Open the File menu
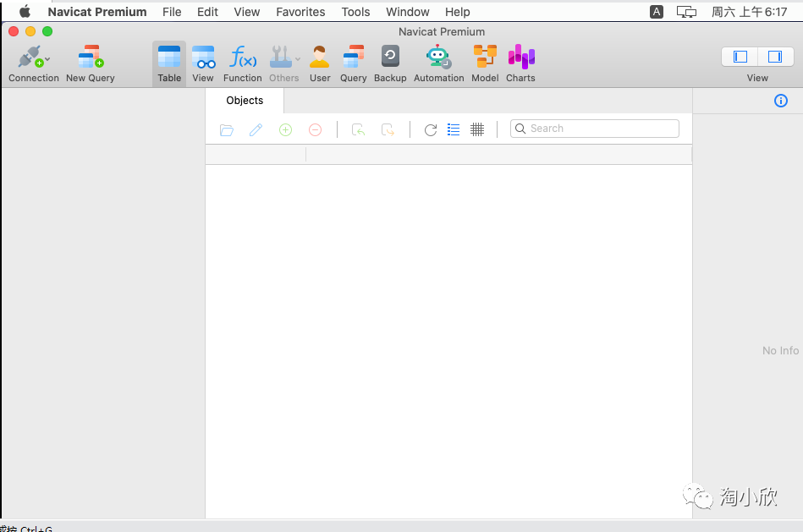Screen dimensions: 803x532 pos(172,12)
